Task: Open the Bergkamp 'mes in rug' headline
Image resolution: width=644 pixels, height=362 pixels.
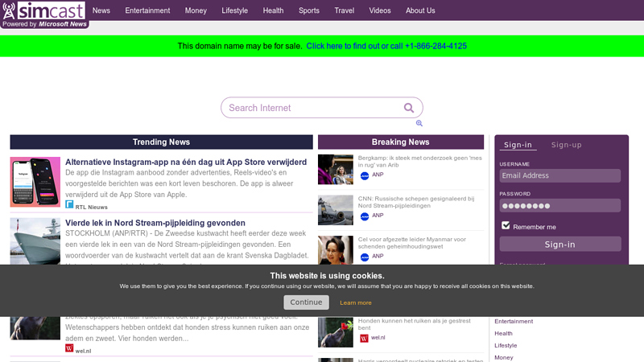Action: 419,162
